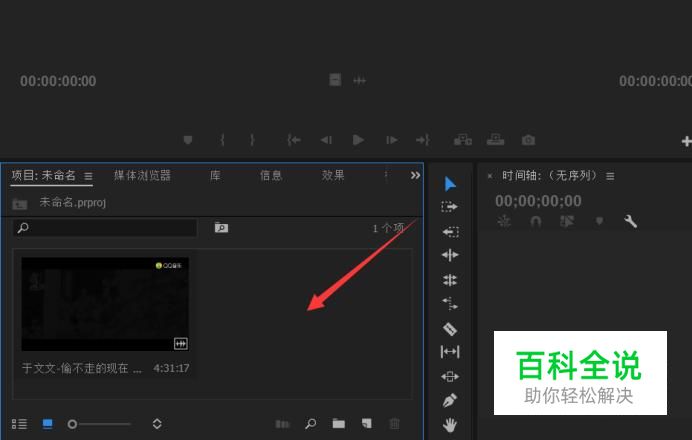
Task: Play the source monitor clip
Action: point(358,140)
